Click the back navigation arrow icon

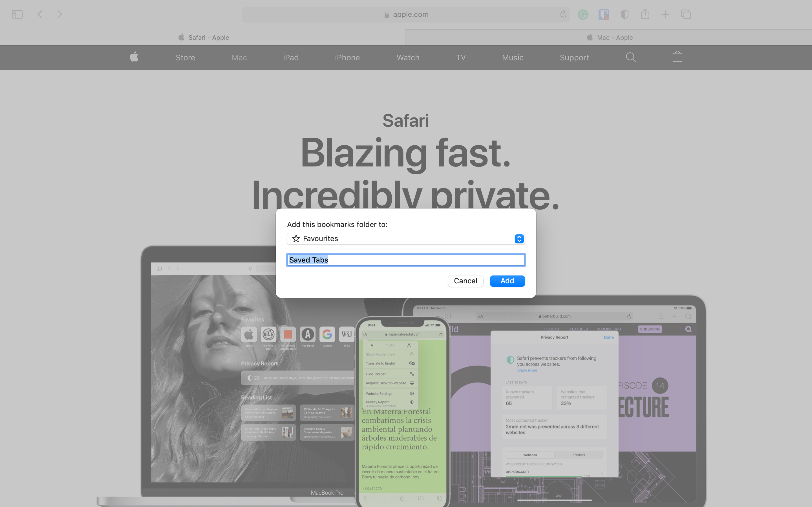[40, 14]
